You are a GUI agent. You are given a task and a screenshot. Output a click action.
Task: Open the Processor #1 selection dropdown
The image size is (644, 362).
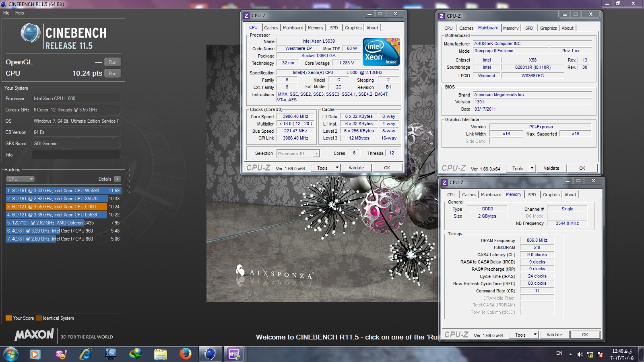[298, 153]
